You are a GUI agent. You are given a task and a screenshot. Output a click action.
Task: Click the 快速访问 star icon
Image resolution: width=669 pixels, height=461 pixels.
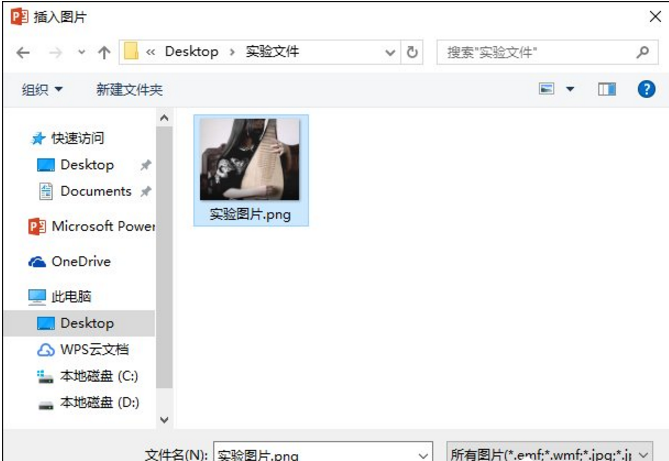click(38, 138)
